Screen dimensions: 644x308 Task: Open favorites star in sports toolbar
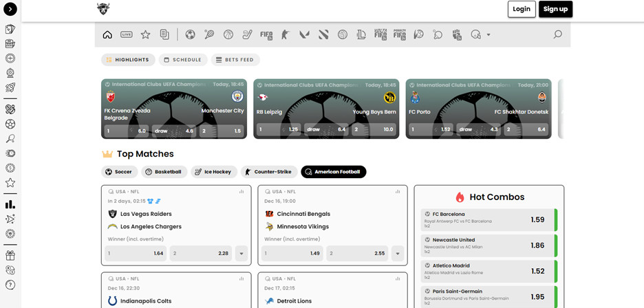click(145, 34)
